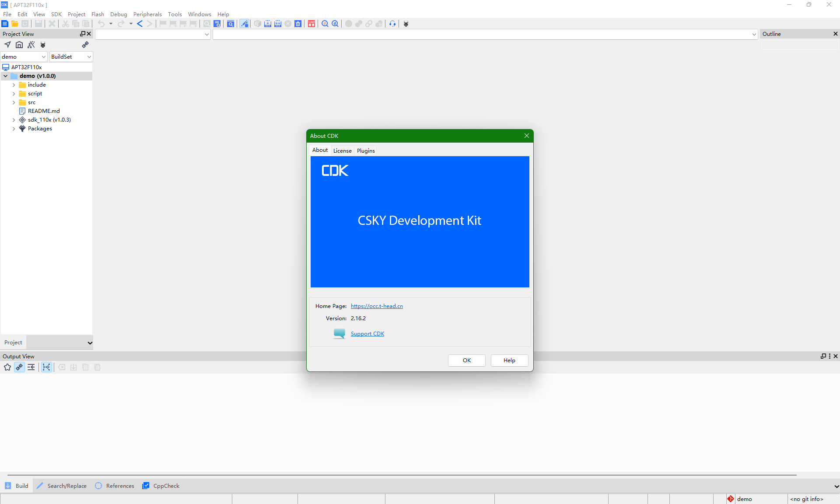This screenshot has width=840, height=504.
Task: Switch to the Plugins tab
Action: (366, 150)
